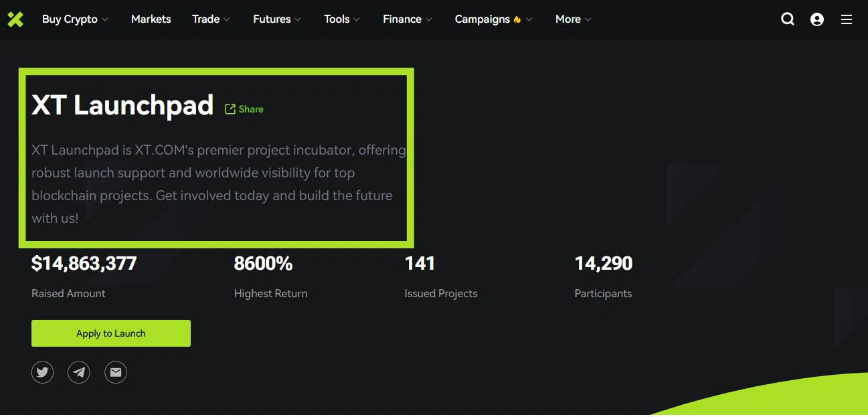Click the Highest Return label
The height and width of the screenshot is (417, 868).
[x=270, y=293]
